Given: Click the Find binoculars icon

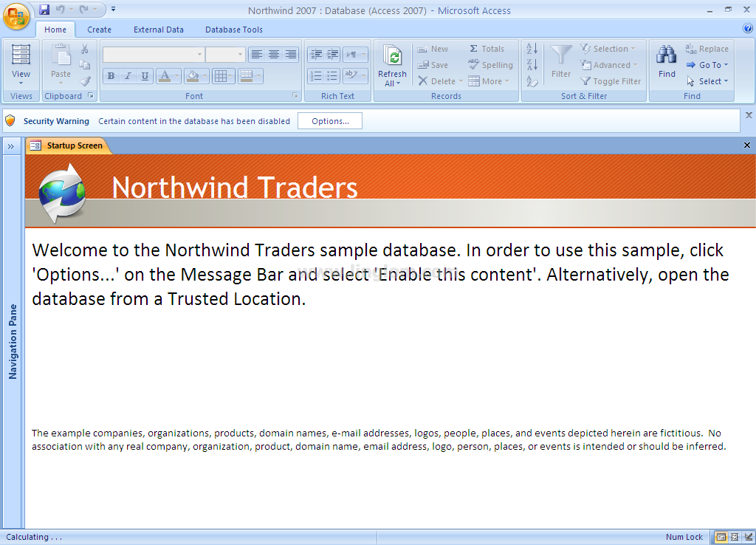Looking at the screenshot, I should (667, 55).
